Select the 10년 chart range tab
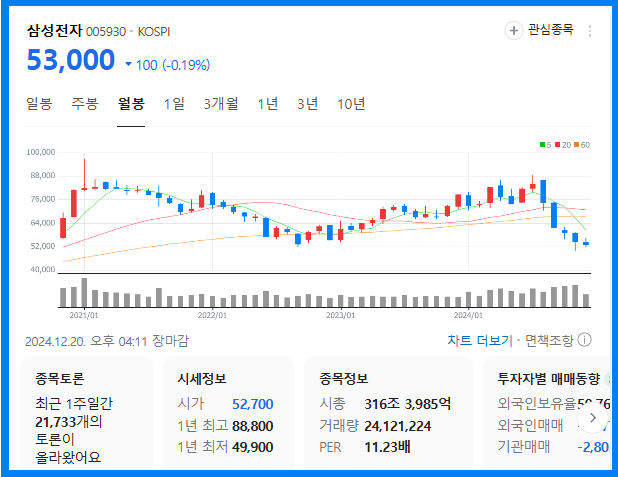The image size is (618, 477). tap(351, 104)
